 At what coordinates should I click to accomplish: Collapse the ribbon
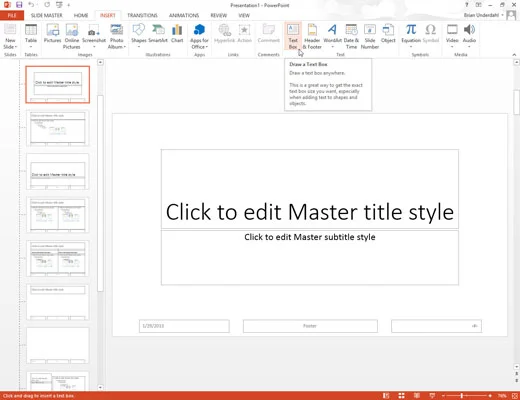[x=514, y=55]
